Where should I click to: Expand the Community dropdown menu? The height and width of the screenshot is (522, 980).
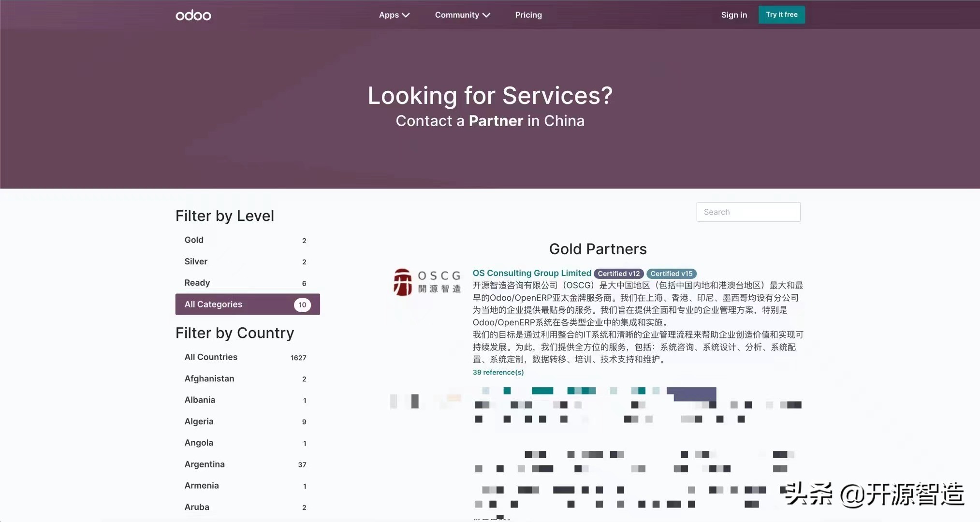point(462,15)
